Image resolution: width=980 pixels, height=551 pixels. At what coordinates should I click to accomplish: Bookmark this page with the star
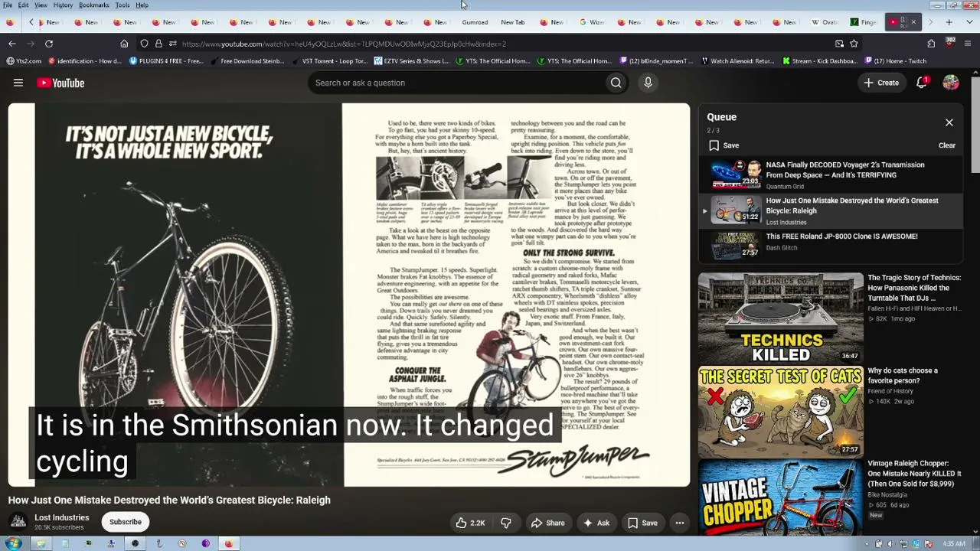point(854,44)
